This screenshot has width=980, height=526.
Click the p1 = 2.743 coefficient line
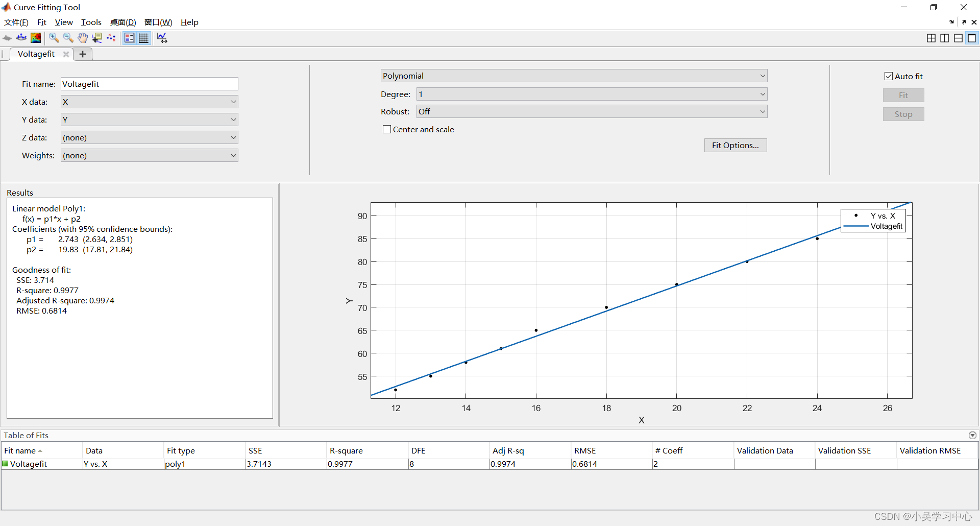(x=79, y=240)
